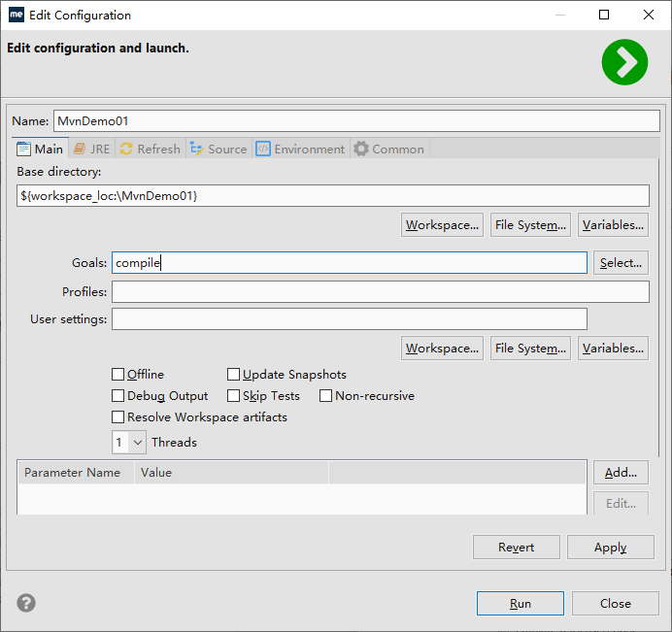672x632 pixels.
Task: Click the MyEclipse 'me' title bar icon
Action: pyautogui.click(x=17, y=16)
